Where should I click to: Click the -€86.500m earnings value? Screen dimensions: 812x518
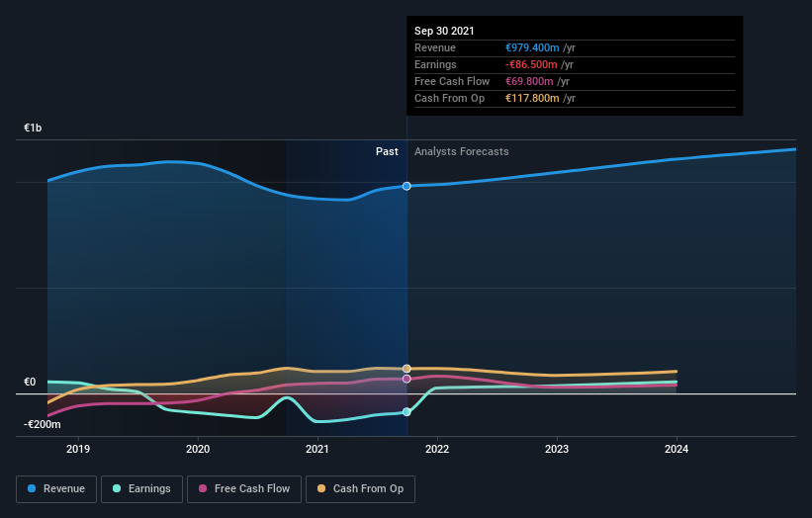(531, 64)
